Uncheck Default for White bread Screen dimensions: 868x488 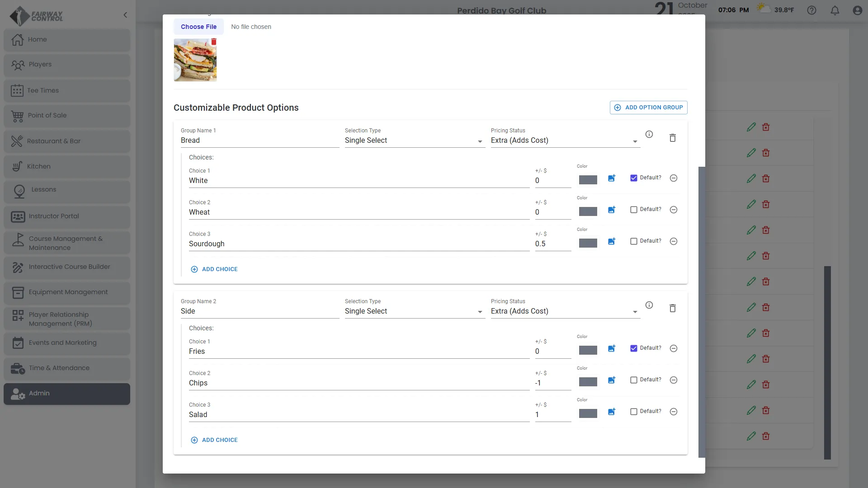click(x=634, y=178)
